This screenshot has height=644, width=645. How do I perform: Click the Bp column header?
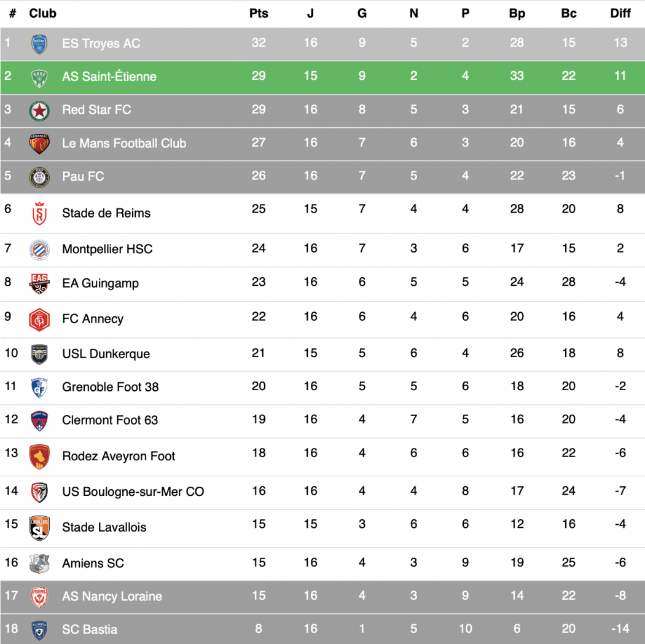click(517, 13)
